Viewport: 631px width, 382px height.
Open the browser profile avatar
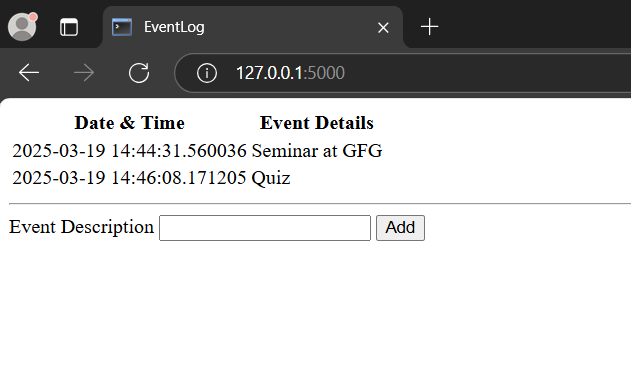coord(22,27)
